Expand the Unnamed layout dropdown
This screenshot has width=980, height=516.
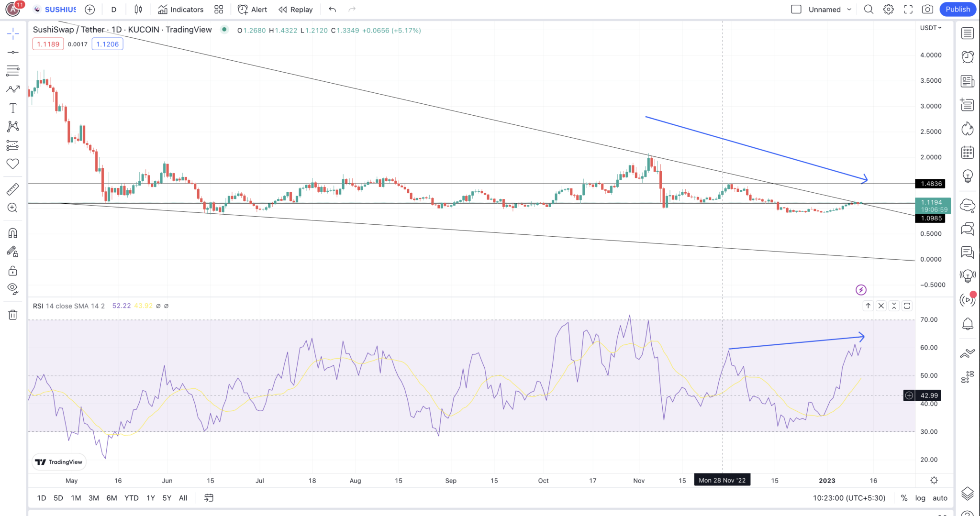point(849,9)
